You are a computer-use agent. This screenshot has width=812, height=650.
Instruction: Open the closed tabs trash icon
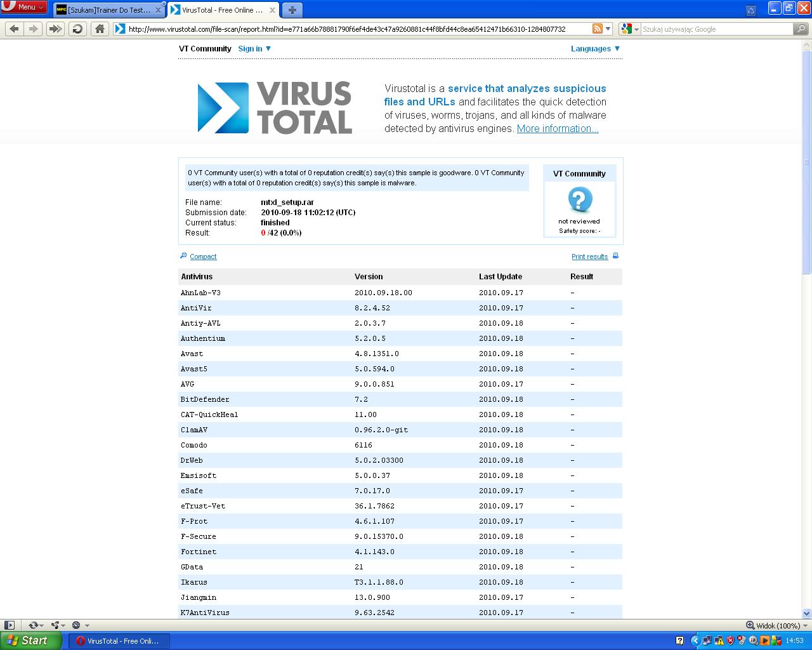[x=751, y=10]
